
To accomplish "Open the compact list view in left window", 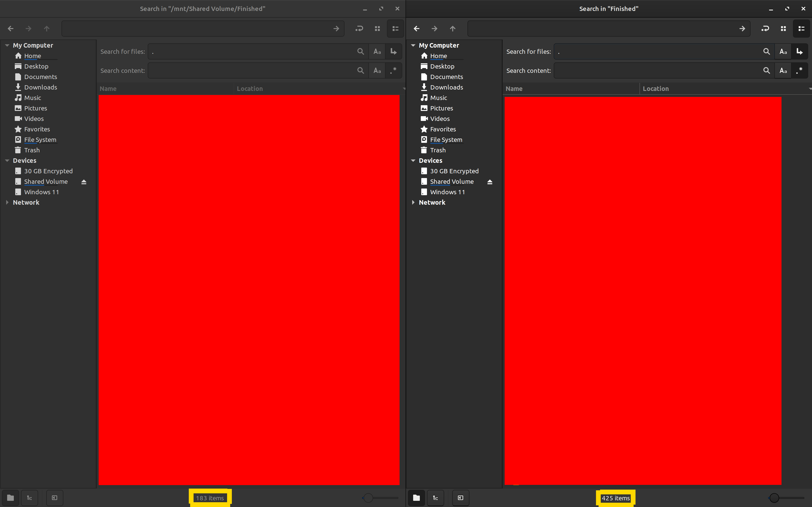I will (x=395, y=29).
